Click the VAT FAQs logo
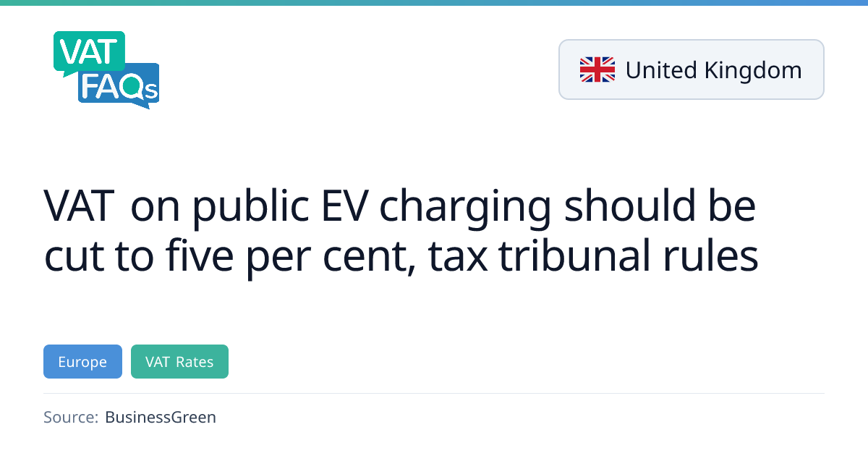Viewport: 868px width, 456px height. click(106, 69)
